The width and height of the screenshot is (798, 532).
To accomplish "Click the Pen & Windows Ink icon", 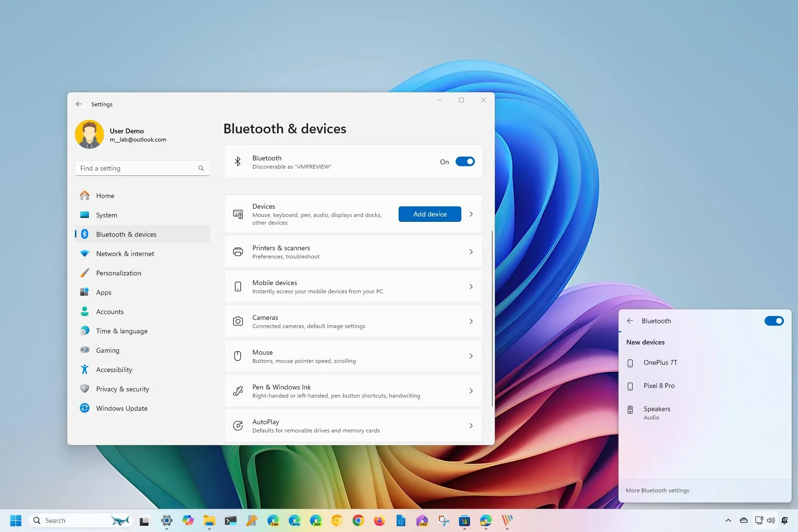I will click(x=238, y=391).
